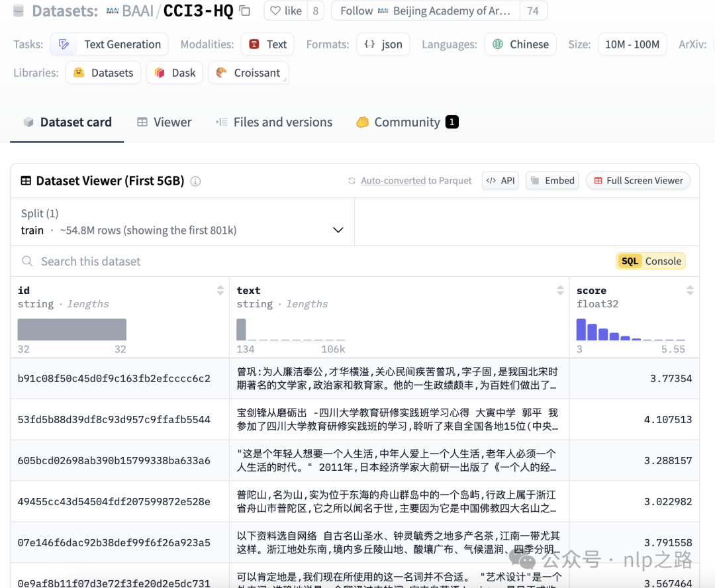Open the BAAI organization link

pyautogui.click(x=138, y=11)
